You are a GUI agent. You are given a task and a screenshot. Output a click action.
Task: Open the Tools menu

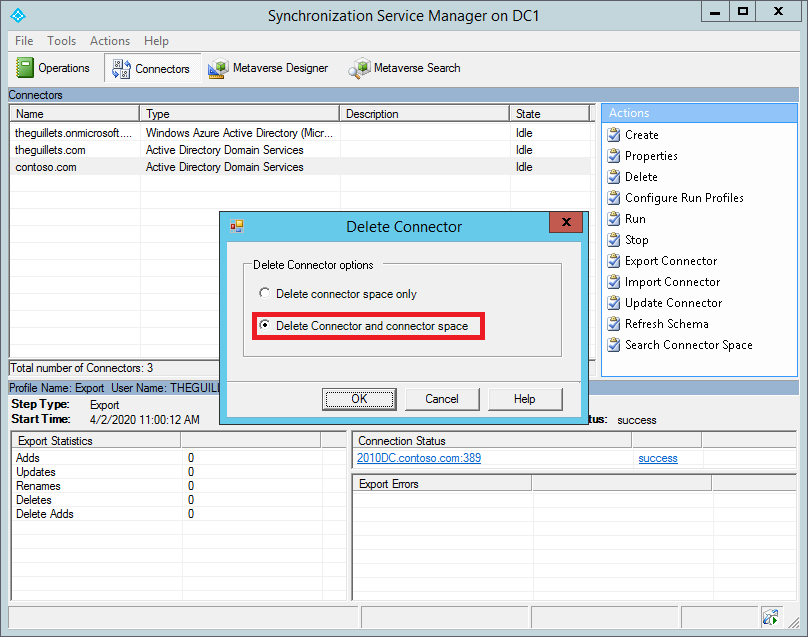(x=62, y=41)
